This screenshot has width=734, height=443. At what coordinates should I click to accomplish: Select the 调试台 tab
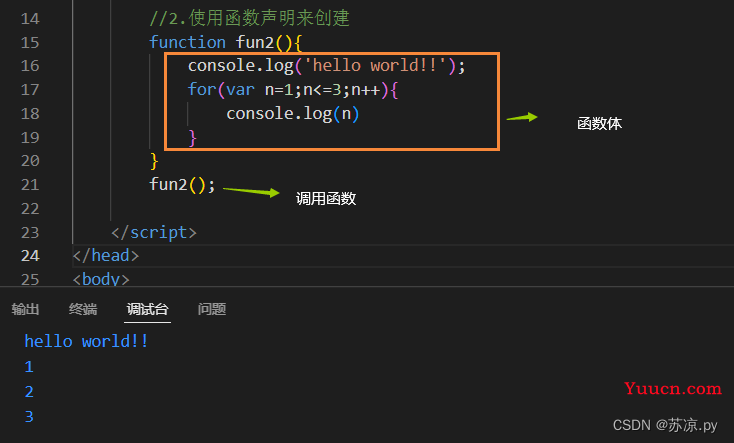[x=147, y=309]
